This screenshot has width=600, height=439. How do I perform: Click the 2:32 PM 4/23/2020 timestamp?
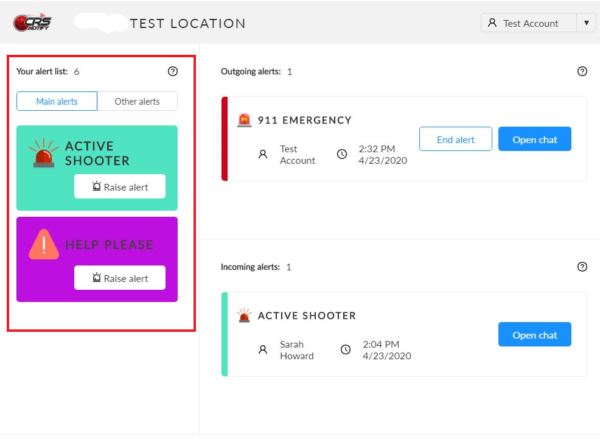[x=383, y=155]
